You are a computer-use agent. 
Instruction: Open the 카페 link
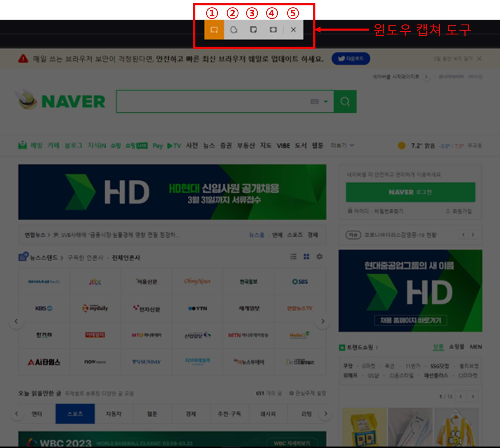coord(53,145)
